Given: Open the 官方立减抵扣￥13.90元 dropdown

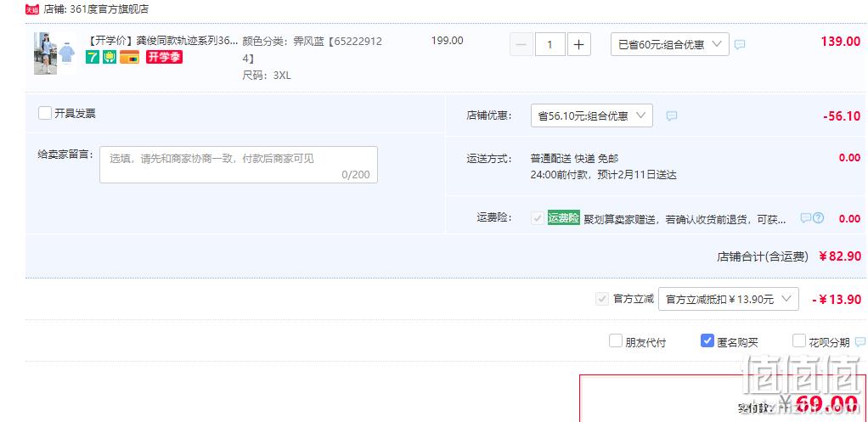Looking at the screenshot, I should point(729,299).
